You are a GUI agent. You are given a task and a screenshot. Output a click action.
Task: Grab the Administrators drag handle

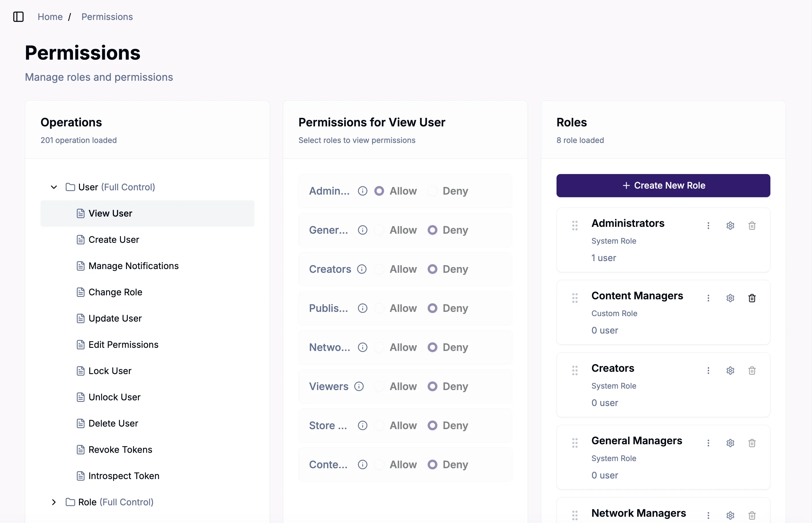575,225
